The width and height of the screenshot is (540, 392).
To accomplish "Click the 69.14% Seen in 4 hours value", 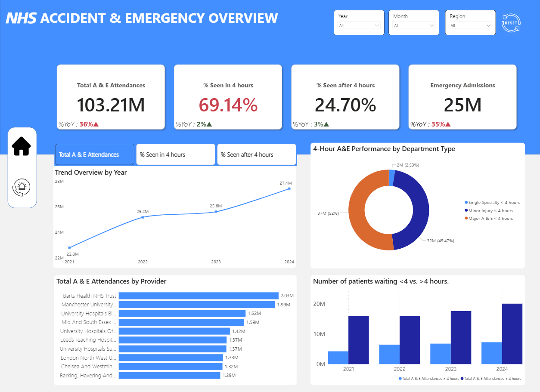I will tap(228, 105).
